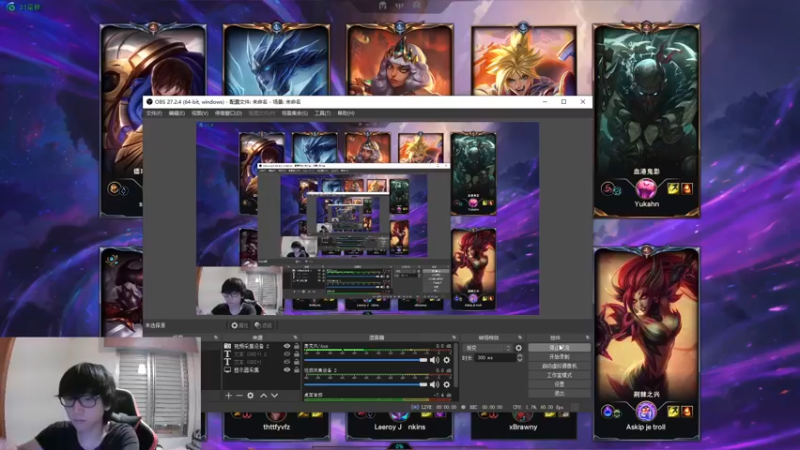This screenshot has height=450, width=800.
Task: Add a new source with plus icon
Action: click(x=229, y=395)
